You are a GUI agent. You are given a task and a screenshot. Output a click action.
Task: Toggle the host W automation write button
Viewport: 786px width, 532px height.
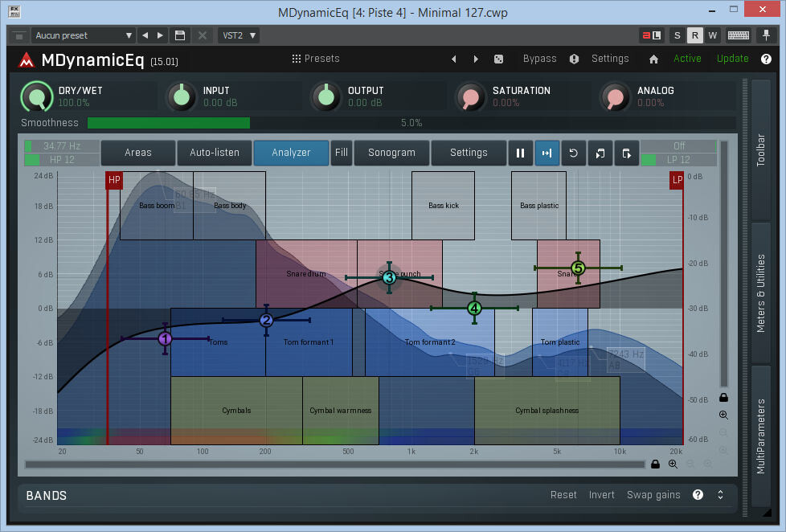tap(712, 35)
